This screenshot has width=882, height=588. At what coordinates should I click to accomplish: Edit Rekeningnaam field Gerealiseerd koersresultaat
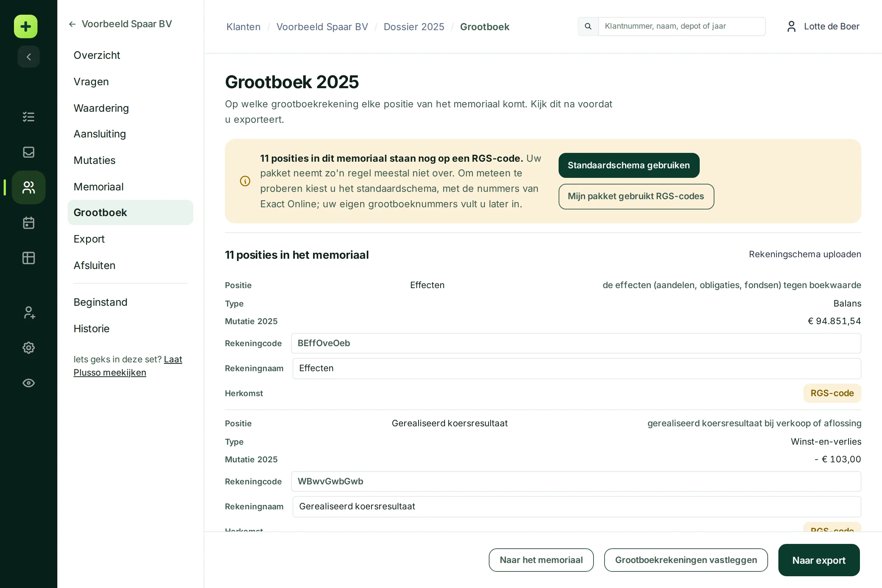point(576,506)
